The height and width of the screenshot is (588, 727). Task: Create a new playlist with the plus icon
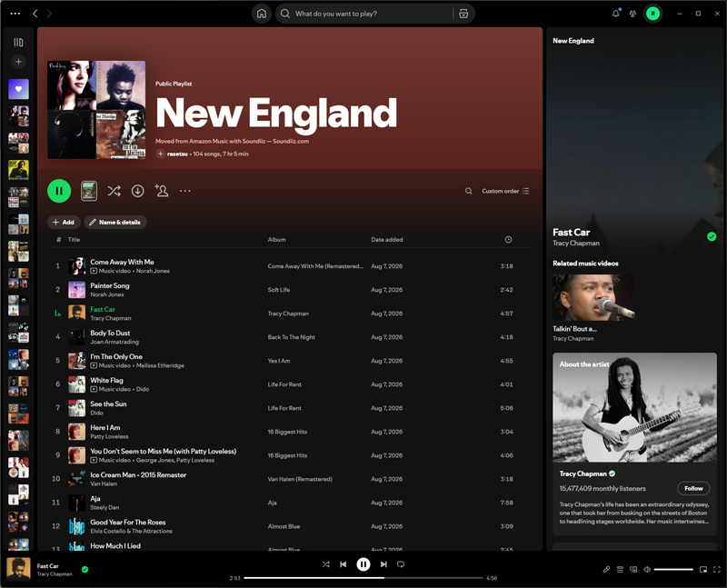(18, 61)
